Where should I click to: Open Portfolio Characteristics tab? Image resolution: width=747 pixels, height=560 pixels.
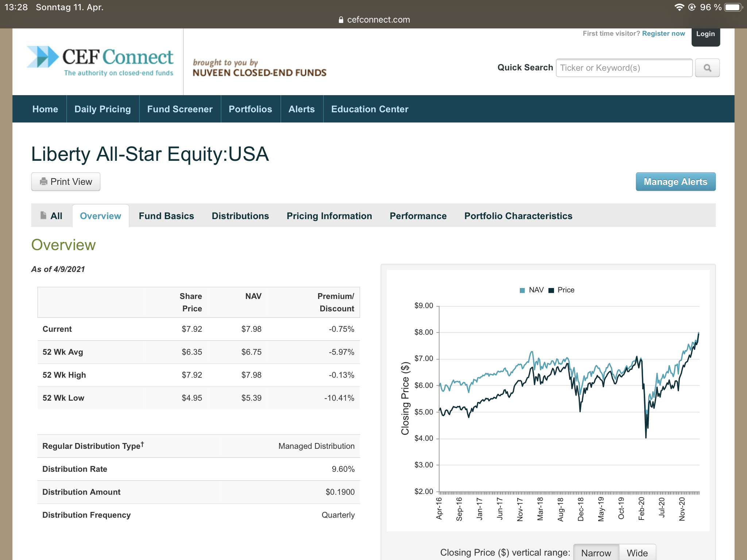518,216
